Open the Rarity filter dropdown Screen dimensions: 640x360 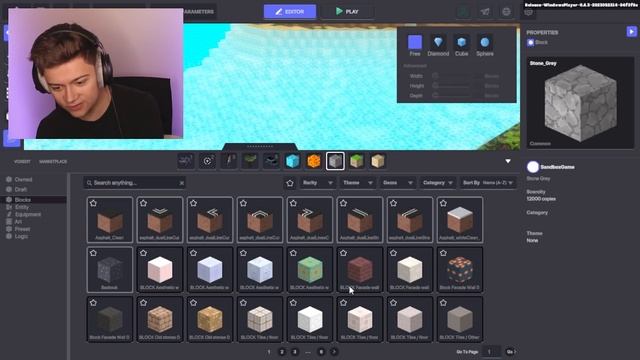coord(318,183)
